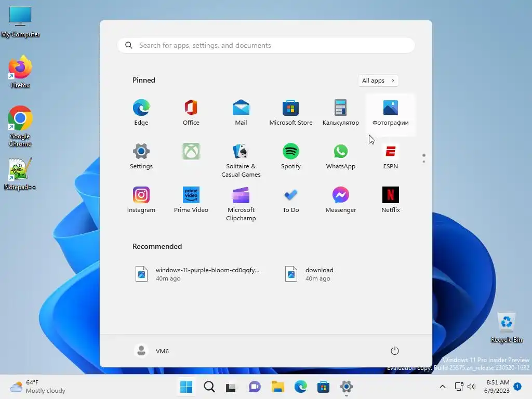
Task: Open the recommended download file
Action: tap(310, 274)
